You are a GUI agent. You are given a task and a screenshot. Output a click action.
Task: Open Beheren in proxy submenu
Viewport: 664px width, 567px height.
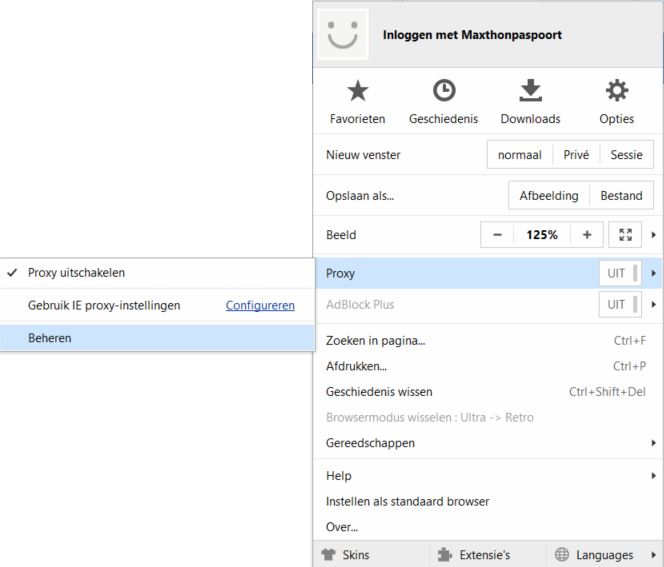point(157,338)
